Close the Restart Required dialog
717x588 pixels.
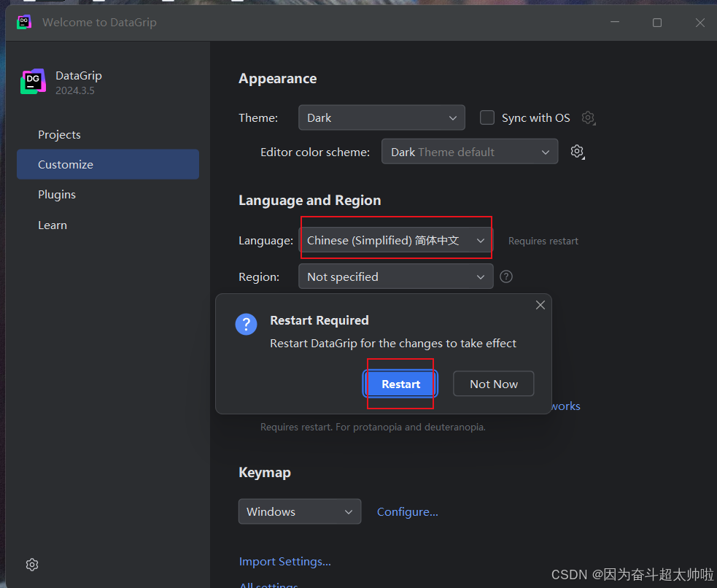pos(540,305)
